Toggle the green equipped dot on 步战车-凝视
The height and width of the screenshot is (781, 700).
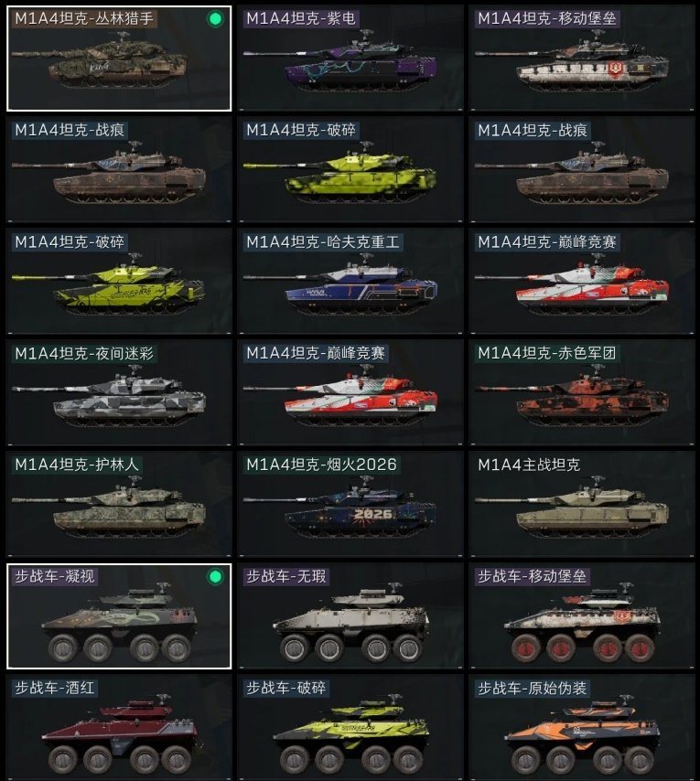215,577
